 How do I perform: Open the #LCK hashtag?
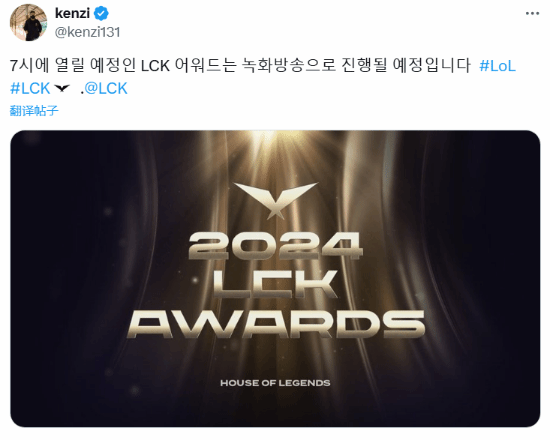[30, 88]
